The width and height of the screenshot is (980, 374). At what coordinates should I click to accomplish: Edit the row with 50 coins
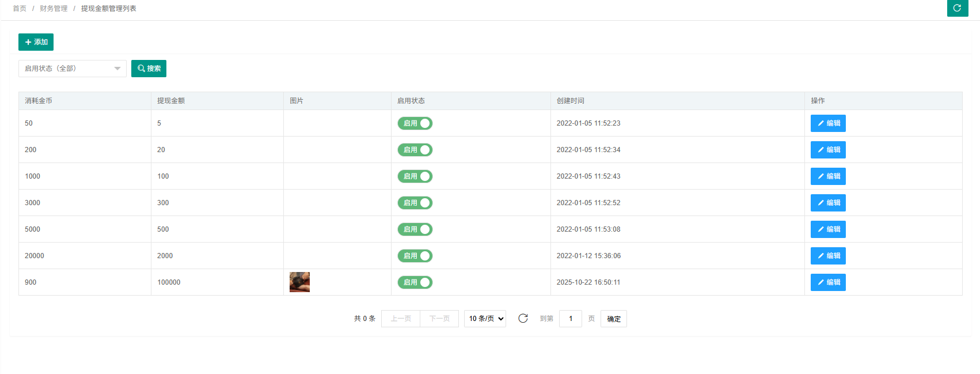pyautogui.click(x=827, y=123)
